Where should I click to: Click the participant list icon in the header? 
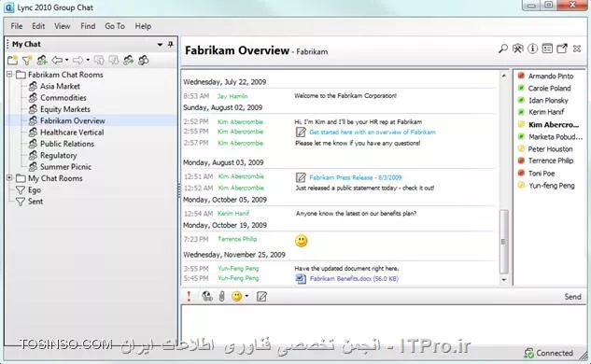tap(547, 49)
